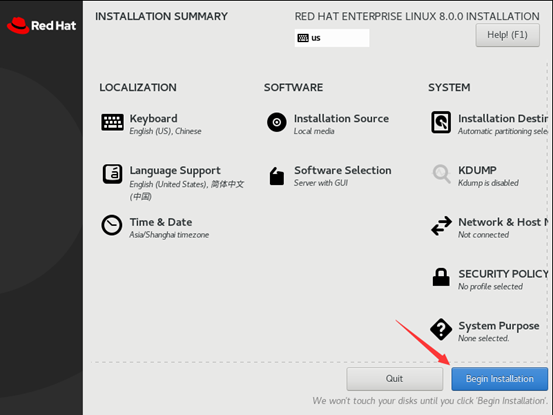Open the KDUMP title
Viewport: 553px width, 415px height.
[477, 170]
